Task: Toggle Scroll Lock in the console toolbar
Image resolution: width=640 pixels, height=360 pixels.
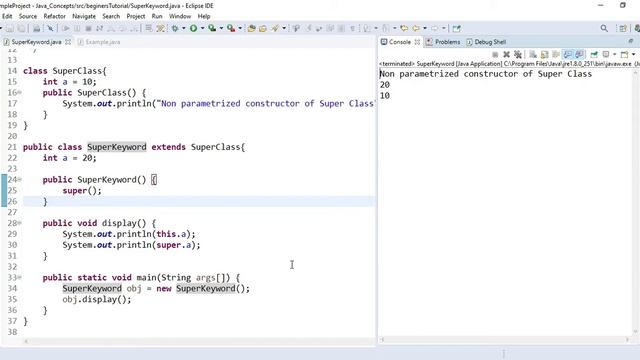Action: (544, 54)
